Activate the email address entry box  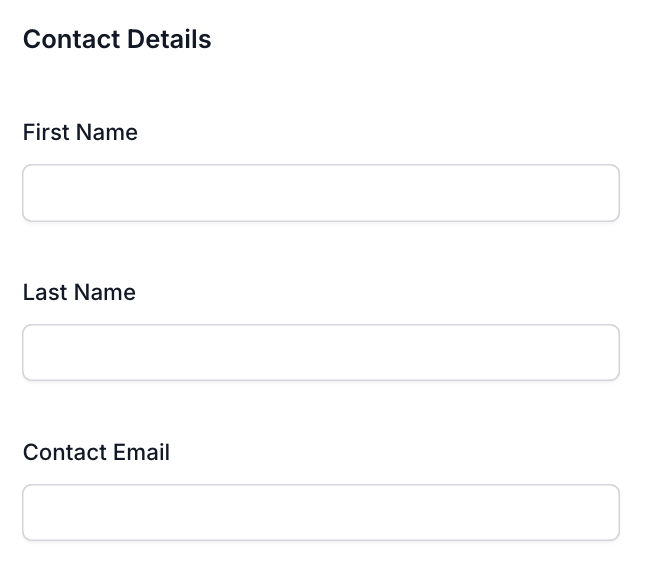tap(321, 513)
